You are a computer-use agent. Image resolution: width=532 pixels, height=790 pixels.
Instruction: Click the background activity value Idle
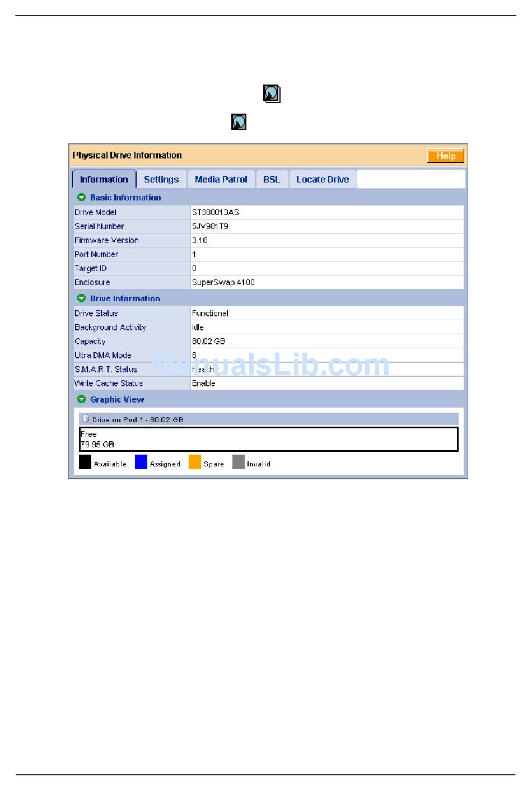(198, 328)
